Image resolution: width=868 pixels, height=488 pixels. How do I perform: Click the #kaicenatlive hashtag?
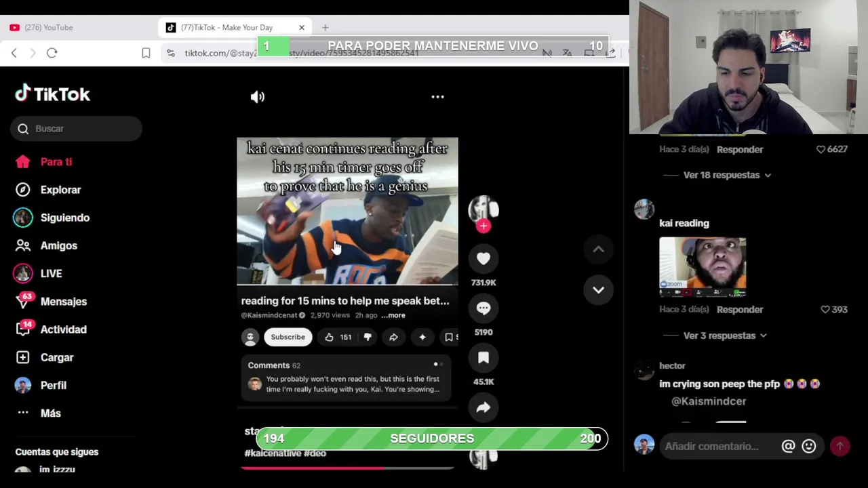(273, 453)
